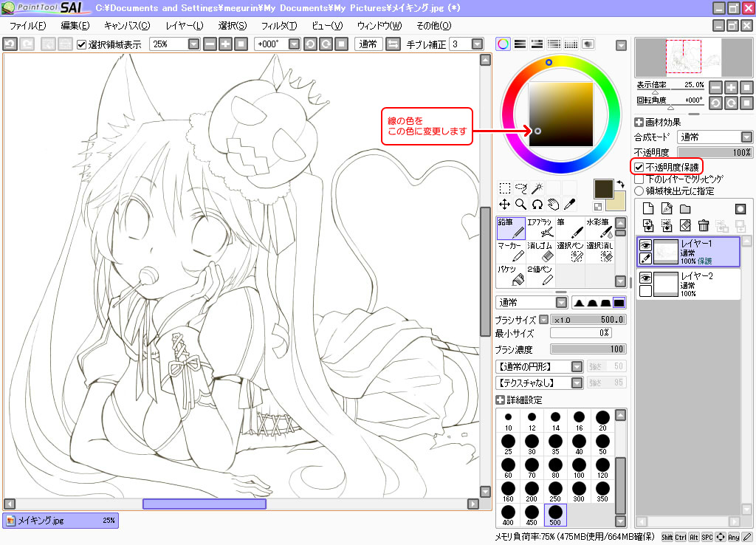Screen dimensions: 756x545
Task: Click the undo arrow in toolbar
Action: pyautogui.click(x=10, y=44)
